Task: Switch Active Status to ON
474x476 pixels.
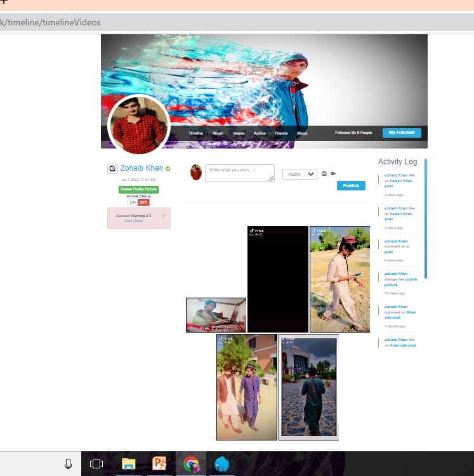Action: tap(133, 202)
